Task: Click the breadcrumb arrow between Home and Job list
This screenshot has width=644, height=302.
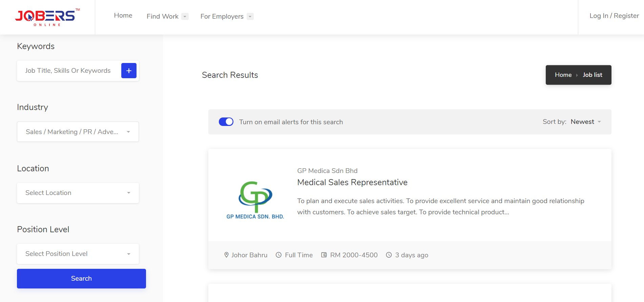Action: pos(577,75)
